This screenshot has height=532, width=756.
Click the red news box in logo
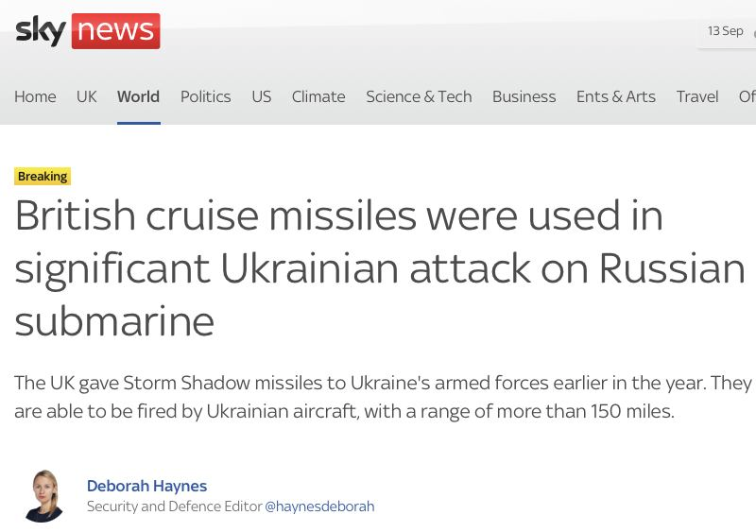[x=115, y=30]
